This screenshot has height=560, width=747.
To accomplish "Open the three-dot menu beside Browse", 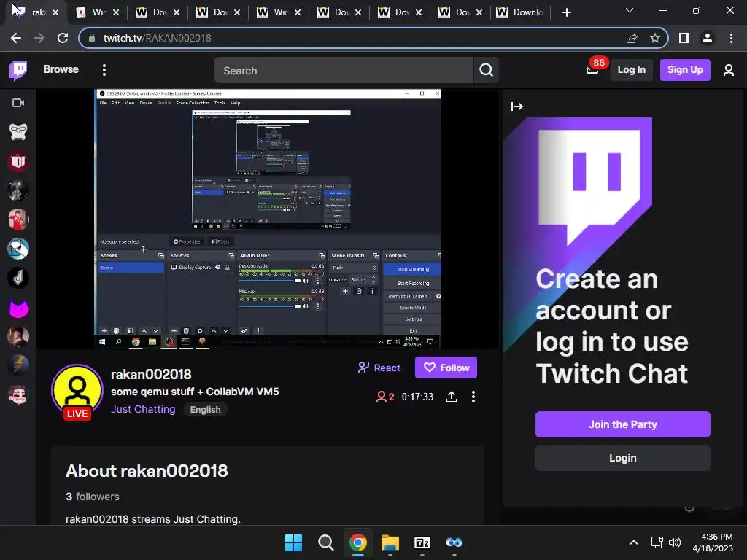I will [104, 70].
